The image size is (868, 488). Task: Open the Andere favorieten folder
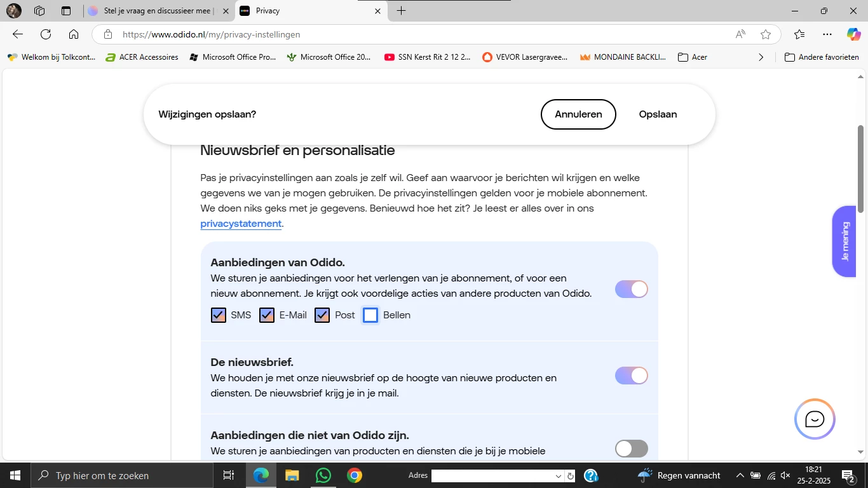coord(822,57)
